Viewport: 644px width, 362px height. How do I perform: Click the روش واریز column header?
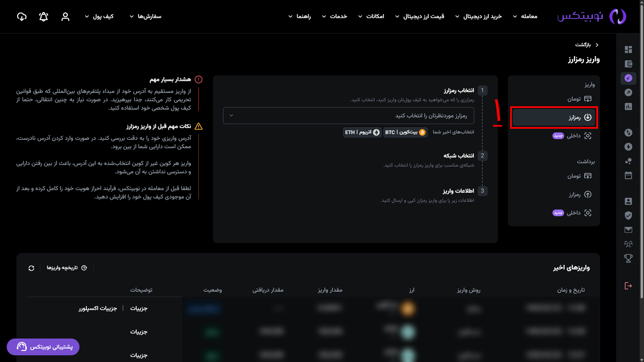(x=469, y=290)
